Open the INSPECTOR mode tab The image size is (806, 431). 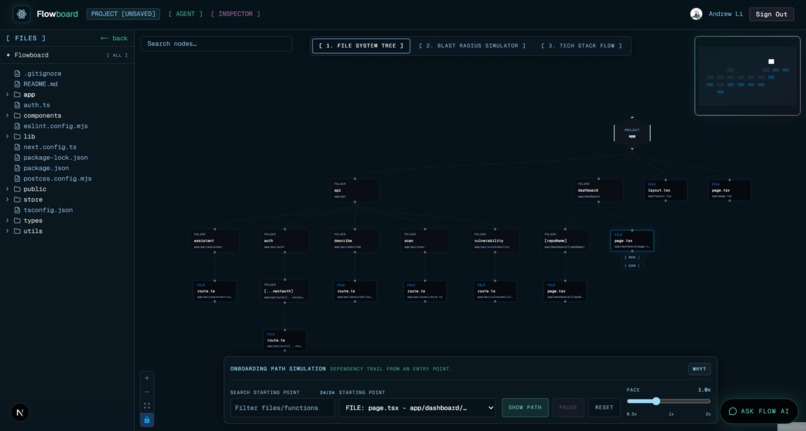[x=235, y=14]
